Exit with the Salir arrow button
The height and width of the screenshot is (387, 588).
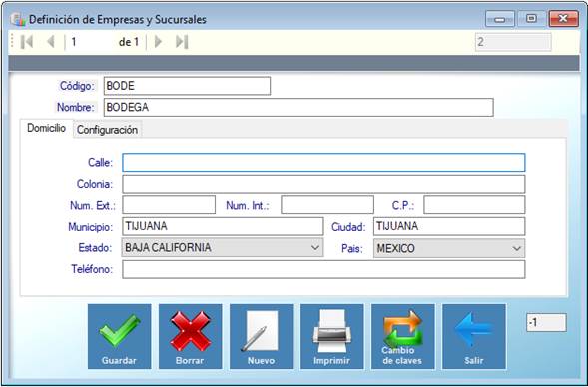coord(473,336)
